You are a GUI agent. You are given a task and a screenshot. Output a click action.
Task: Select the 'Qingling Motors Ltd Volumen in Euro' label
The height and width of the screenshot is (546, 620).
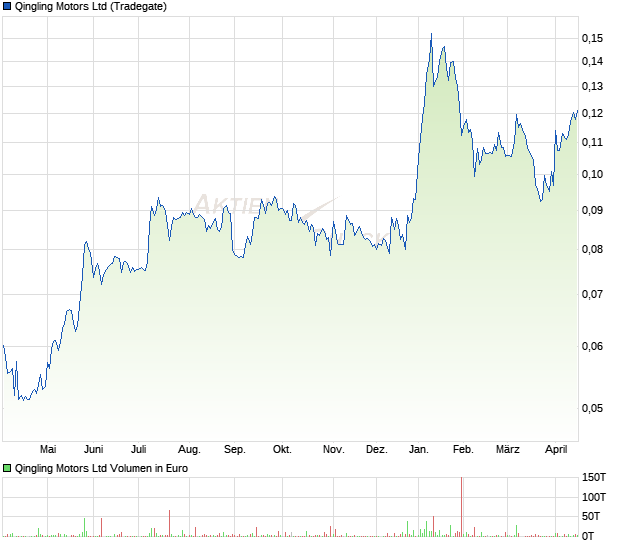[101, 468]
